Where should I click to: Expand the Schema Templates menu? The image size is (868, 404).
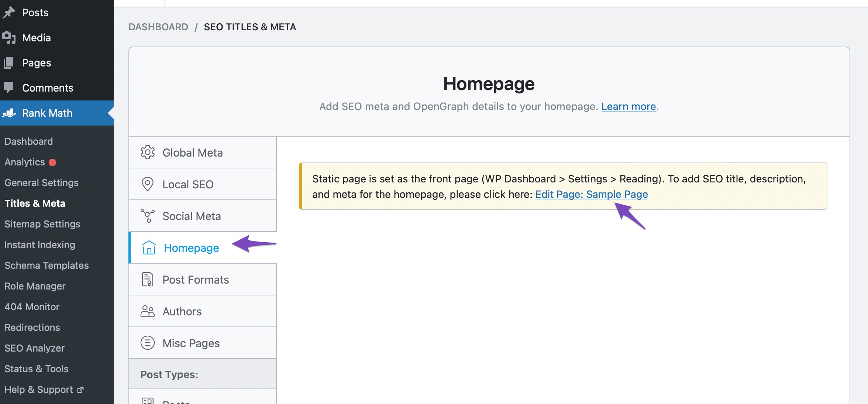(x=46, y=264)
